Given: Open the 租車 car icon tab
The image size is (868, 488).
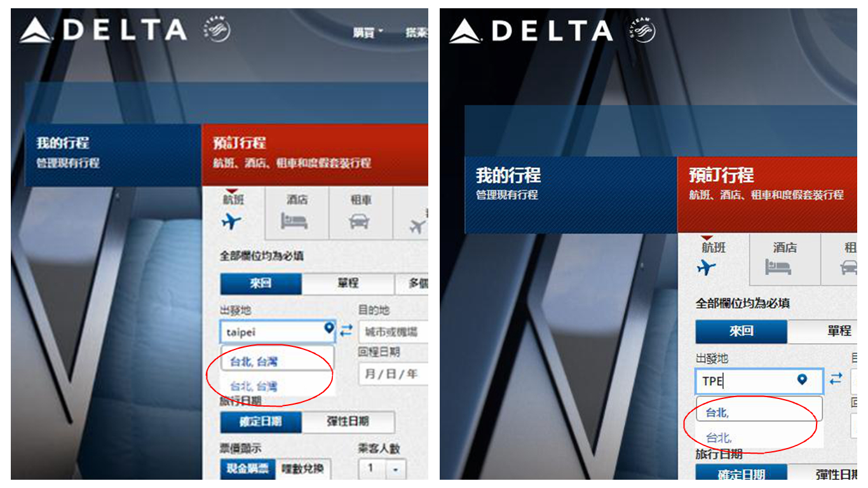Looking at the screenshot, I should [360, 213].
